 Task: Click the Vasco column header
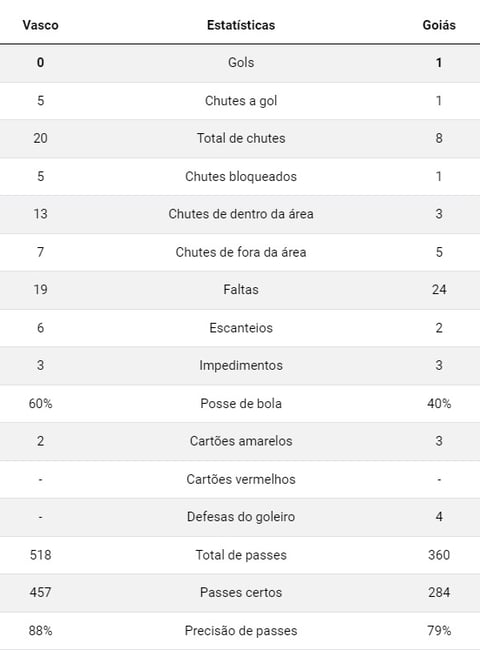[40, 25]
